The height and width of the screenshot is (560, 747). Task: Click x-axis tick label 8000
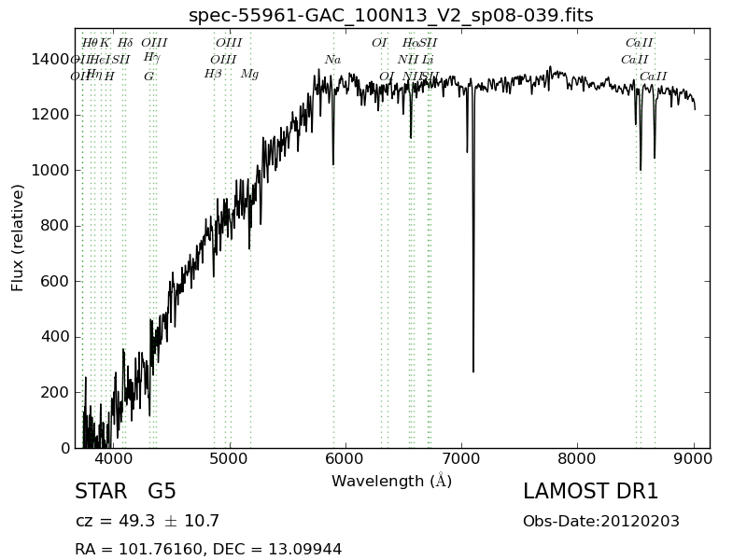(x=577, y=459)
